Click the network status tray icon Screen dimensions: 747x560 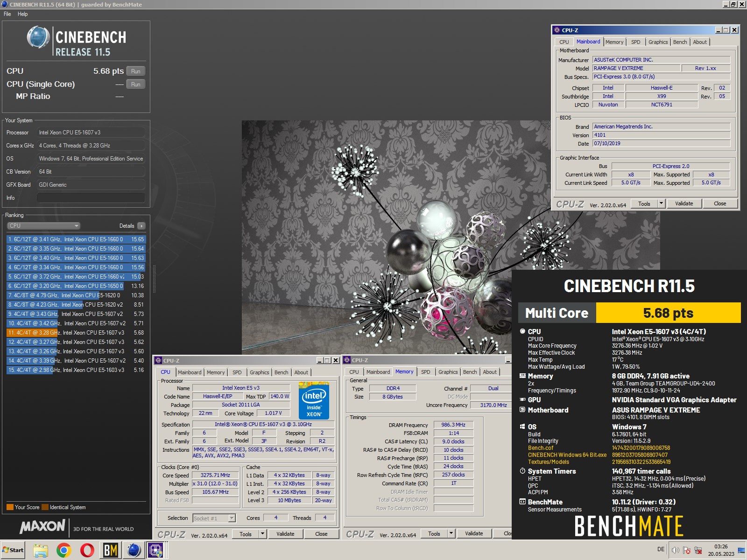(x=698, y=550)
